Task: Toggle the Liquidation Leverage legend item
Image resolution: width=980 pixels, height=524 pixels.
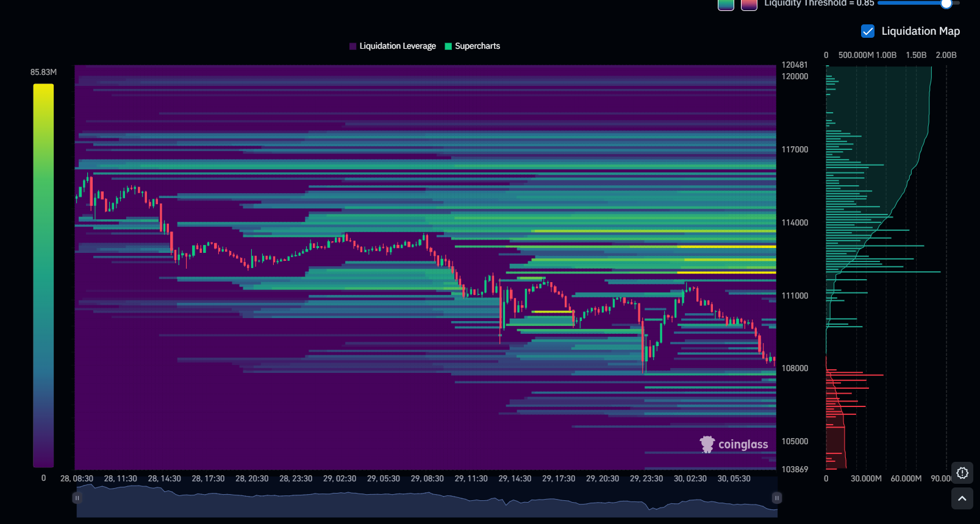Action: tap(392, 46)
